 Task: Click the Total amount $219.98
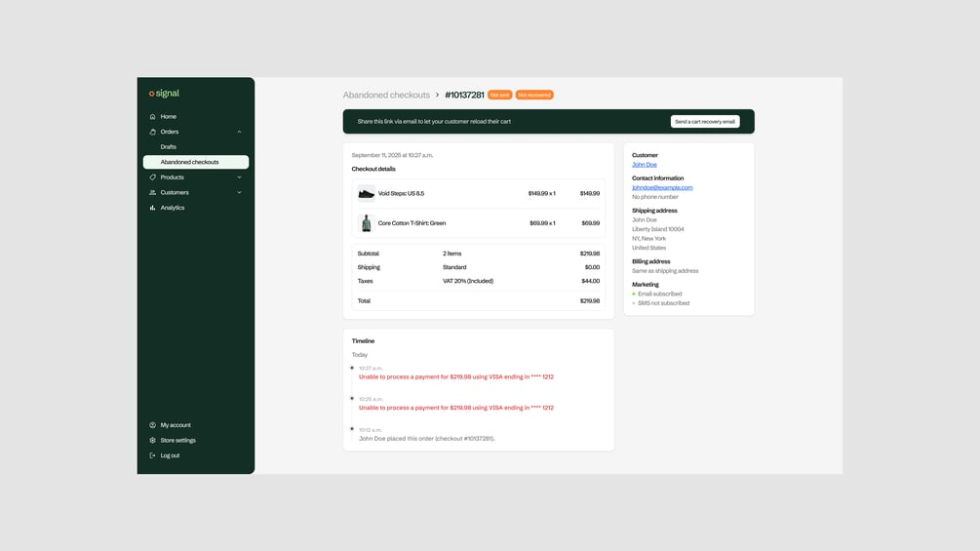(590, 301)
